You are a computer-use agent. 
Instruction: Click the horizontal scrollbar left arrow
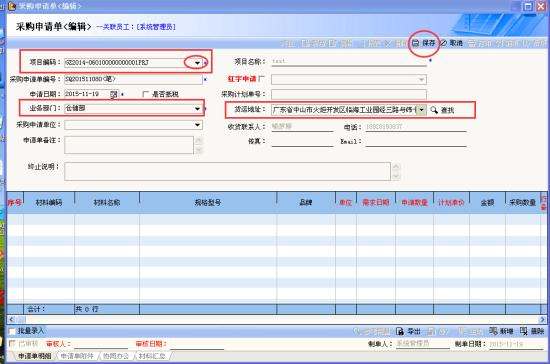[x=12, y=319]
